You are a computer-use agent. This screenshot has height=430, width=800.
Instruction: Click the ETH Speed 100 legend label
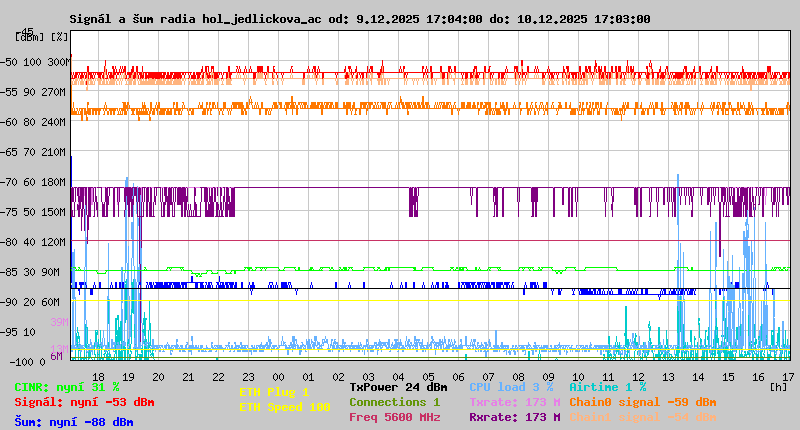click(284, 408)
